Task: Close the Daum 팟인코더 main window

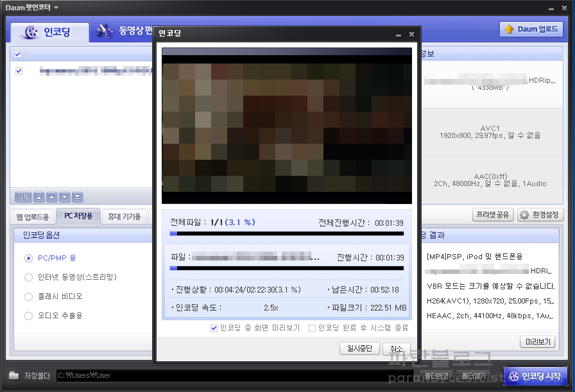Action: [x=564, y=8]
